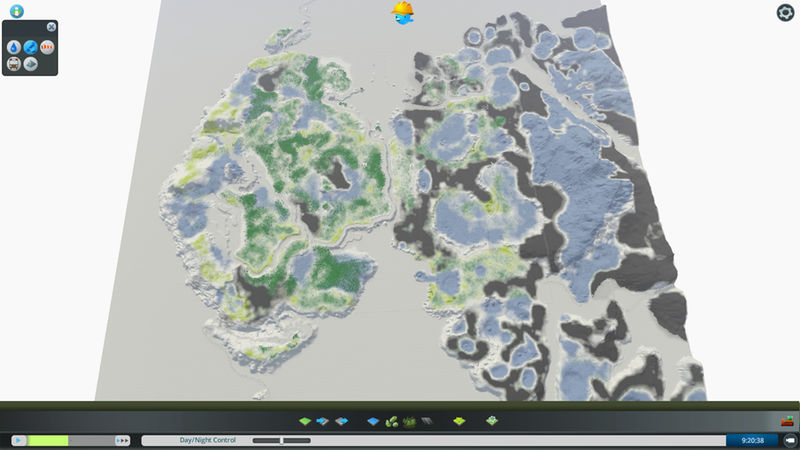Select the export heightmap arrow tool
The image size is (800, 450).
(341, 422)
